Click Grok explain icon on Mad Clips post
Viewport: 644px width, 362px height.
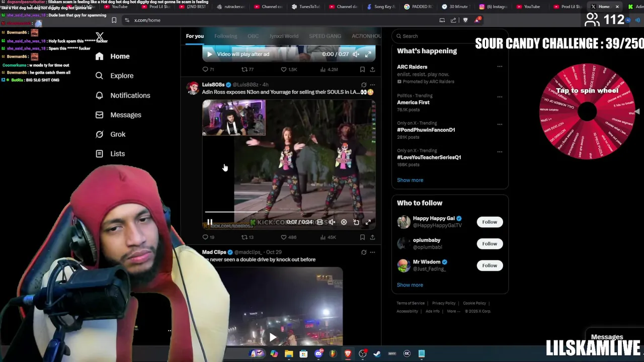coord(364,252)
